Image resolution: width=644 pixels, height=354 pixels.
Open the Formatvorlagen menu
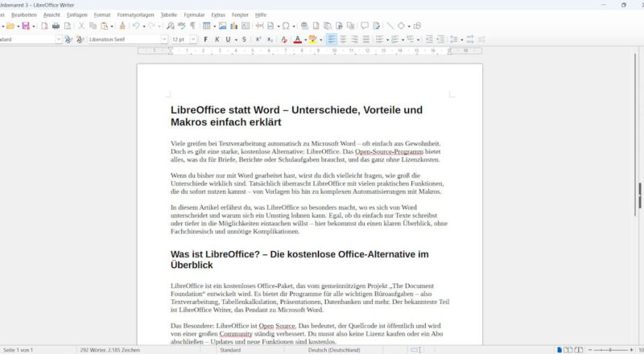(135, 14)
